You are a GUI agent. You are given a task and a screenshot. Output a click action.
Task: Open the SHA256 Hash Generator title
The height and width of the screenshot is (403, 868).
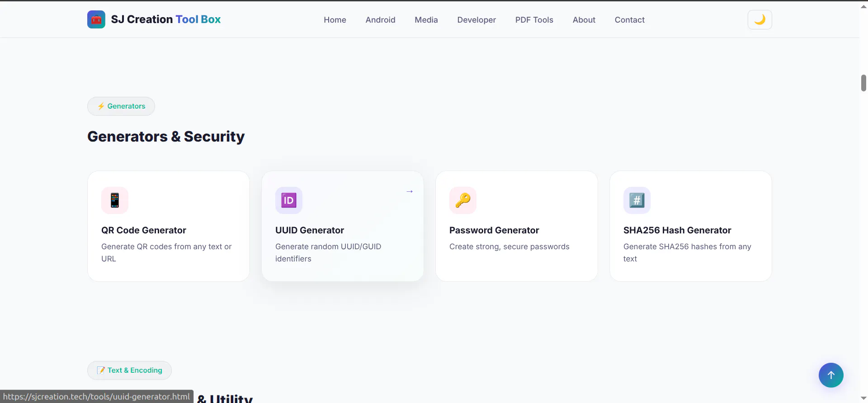[x=677, y=230]
